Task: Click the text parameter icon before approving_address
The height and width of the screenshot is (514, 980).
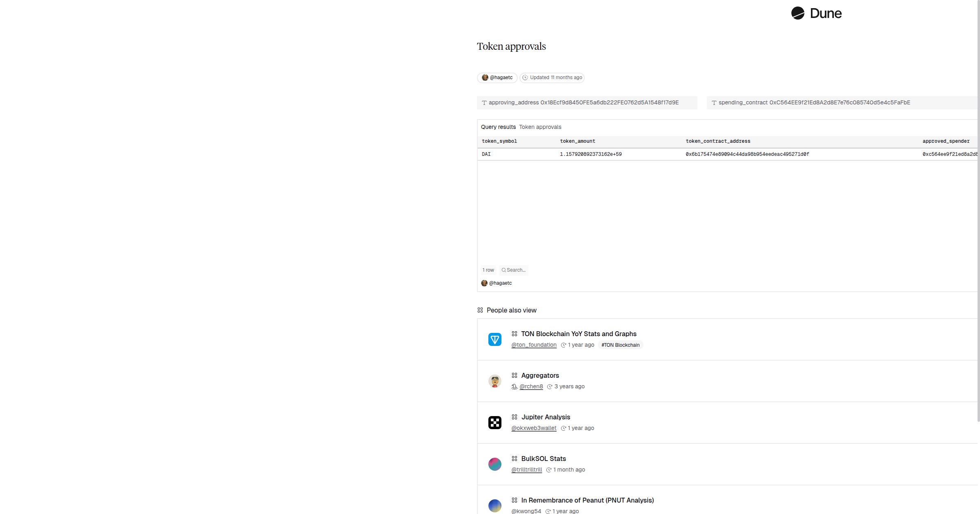Action: tap(484, 103)
